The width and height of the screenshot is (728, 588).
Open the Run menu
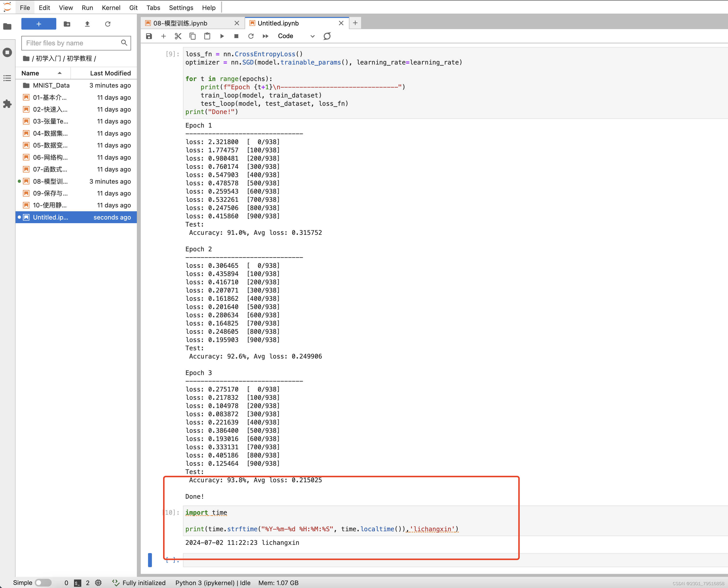click(87, 7)
